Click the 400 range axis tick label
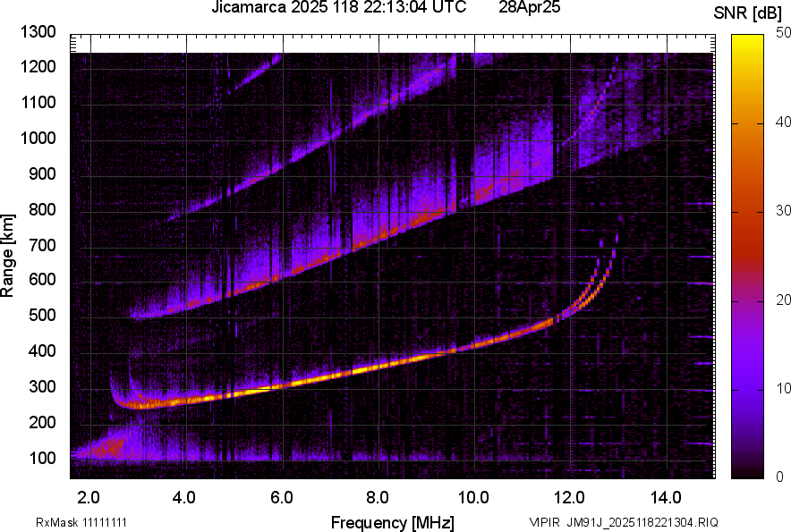 42,350
